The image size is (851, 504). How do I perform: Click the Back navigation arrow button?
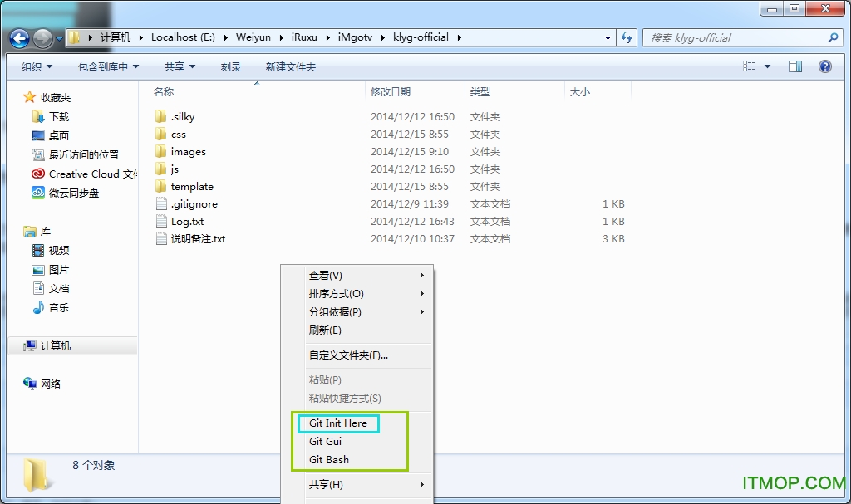pos(19,38)
